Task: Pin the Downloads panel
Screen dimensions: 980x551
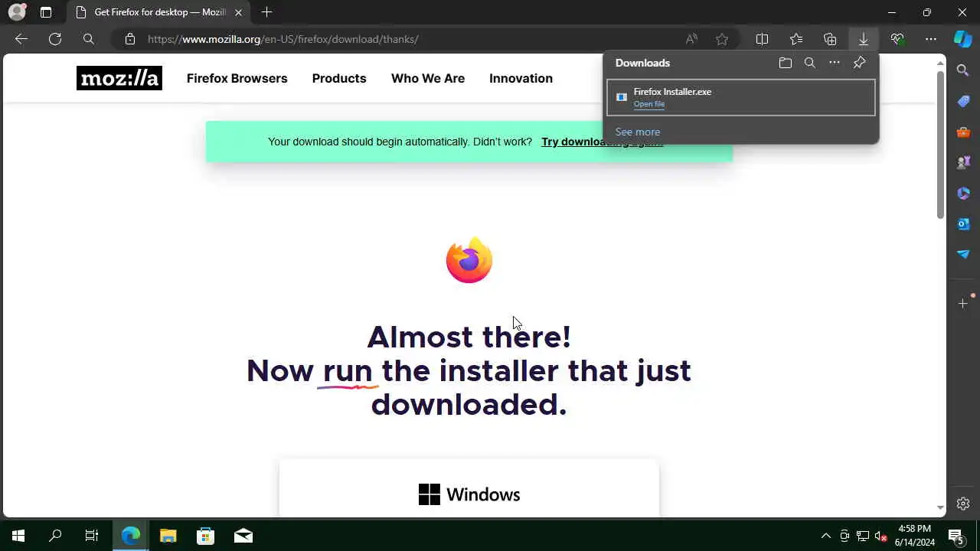Action: [860, 63]
